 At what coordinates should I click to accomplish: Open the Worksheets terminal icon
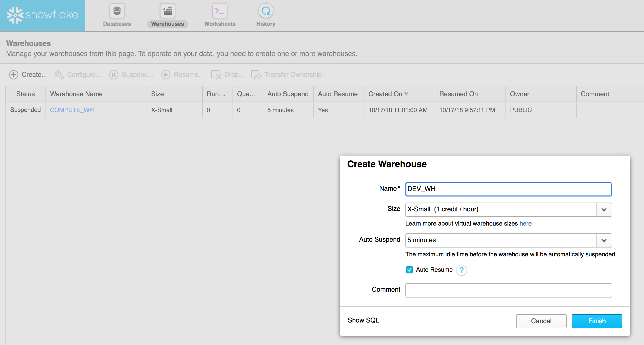(x=220, y=11)
